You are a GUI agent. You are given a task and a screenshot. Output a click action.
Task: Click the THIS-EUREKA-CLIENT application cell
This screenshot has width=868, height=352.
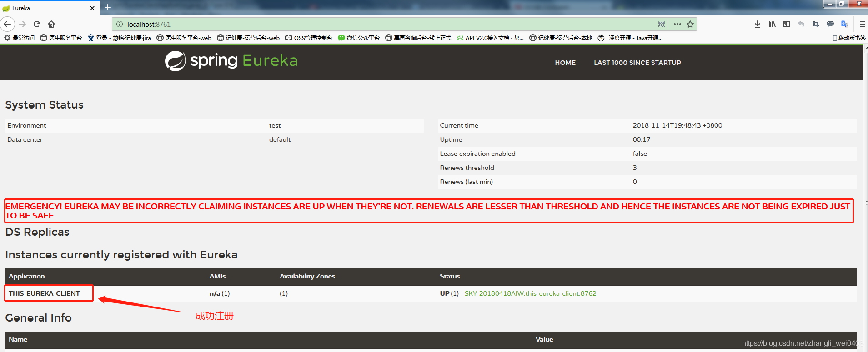point(45,293)
